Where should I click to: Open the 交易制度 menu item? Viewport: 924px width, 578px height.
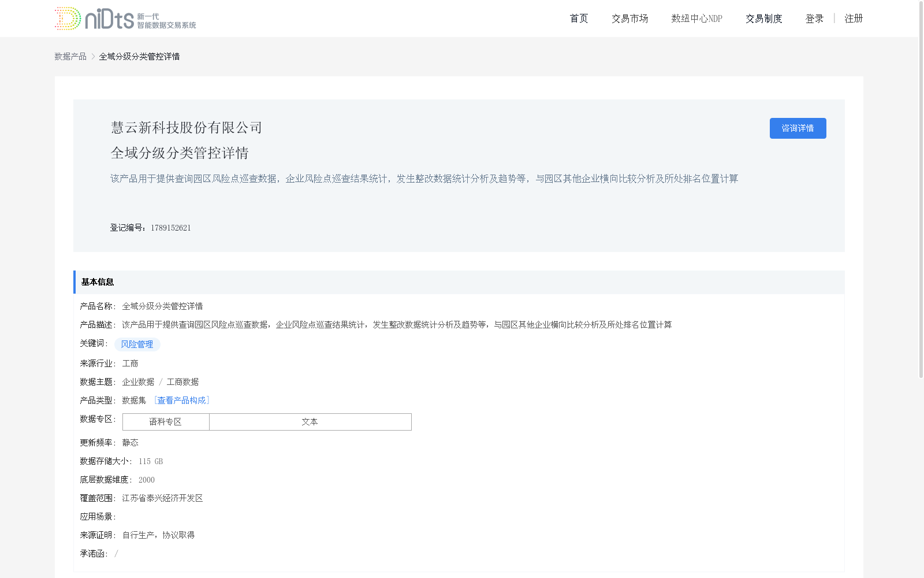(763, 18)
